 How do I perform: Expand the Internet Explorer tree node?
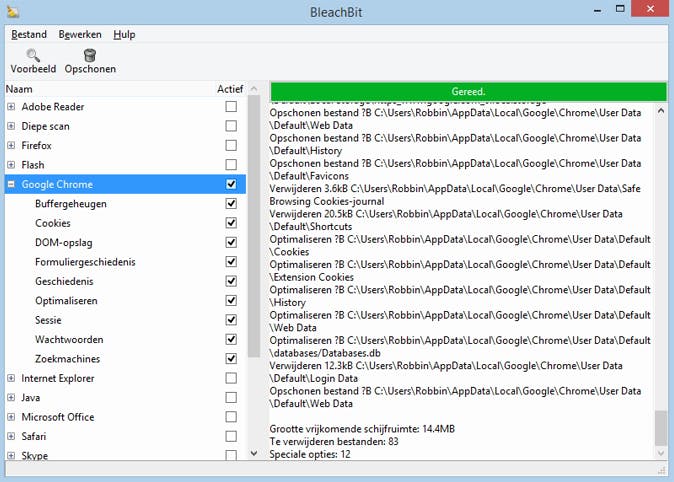coord(11,378)
